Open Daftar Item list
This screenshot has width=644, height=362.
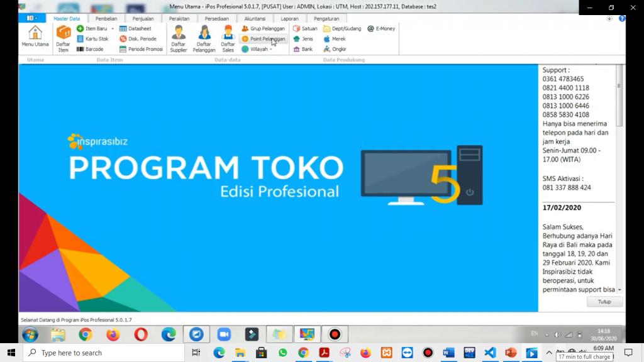(64, 38)
